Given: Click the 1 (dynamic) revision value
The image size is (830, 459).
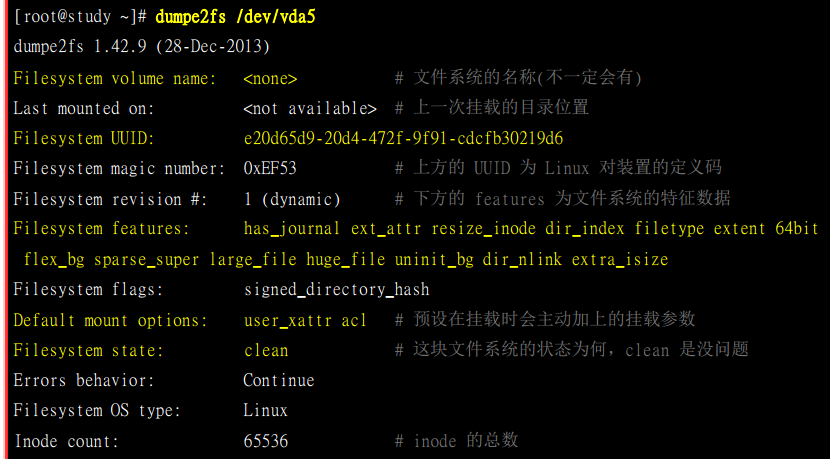Looking at the screenshot, I should pyautogui.click(x=292, y=199).
